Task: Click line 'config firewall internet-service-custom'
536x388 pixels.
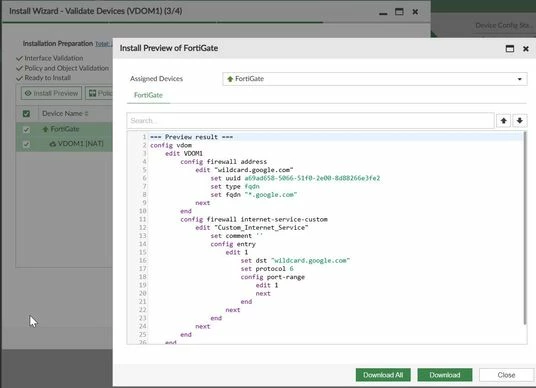Action: pyautogui.click(x=254, y=219)
